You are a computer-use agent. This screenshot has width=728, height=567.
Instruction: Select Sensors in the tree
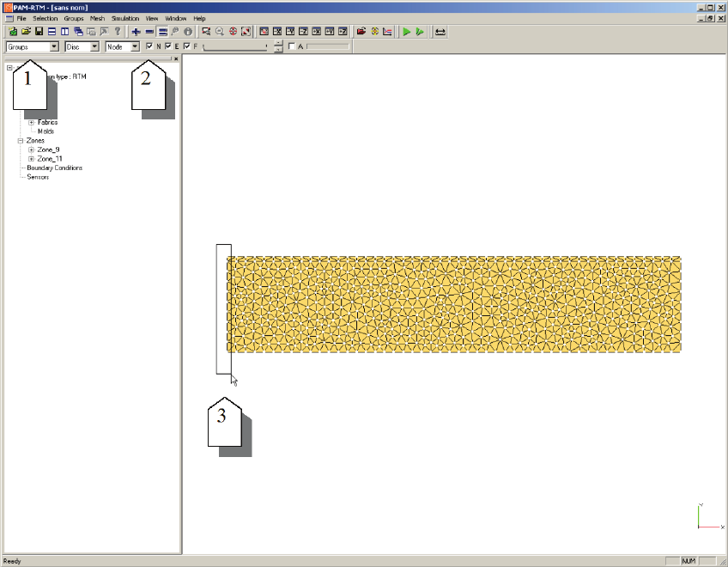(38, 177)
